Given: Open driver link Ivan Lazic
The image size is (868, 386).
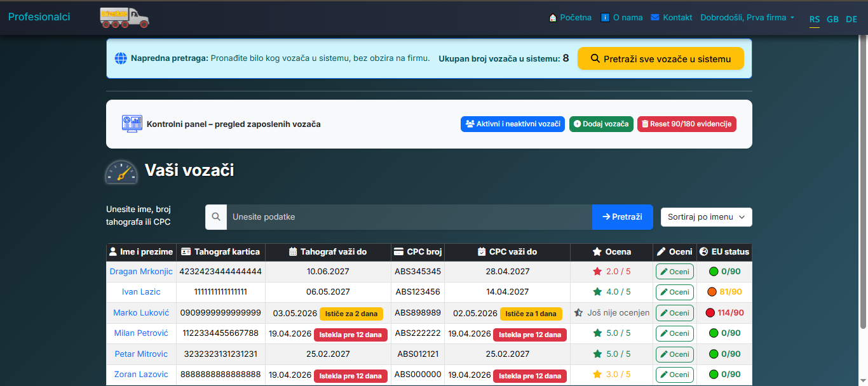Looking at the screenshot, I should point(141,292).
